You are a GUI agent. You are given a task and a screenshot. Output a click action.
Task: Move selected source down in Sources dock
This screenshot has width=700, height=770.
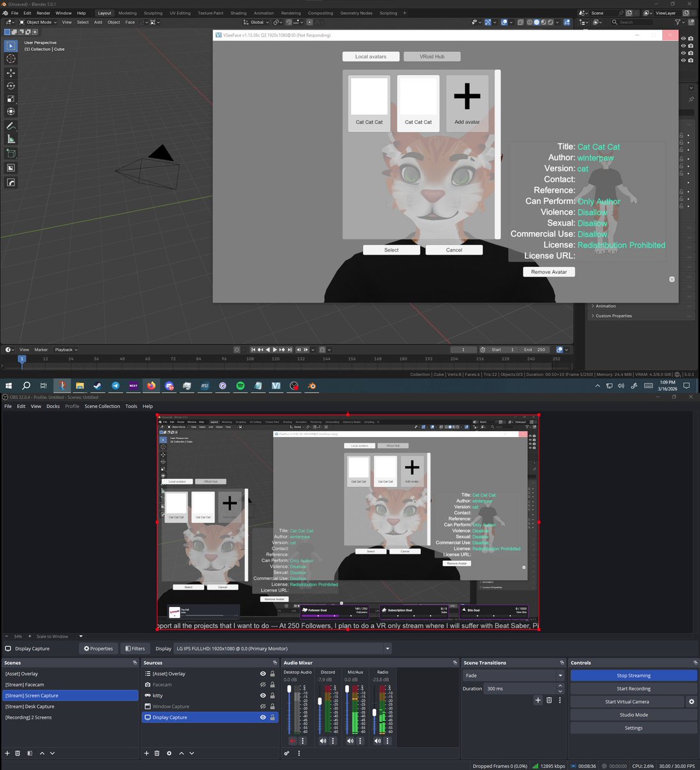click(x=191, y=753)
